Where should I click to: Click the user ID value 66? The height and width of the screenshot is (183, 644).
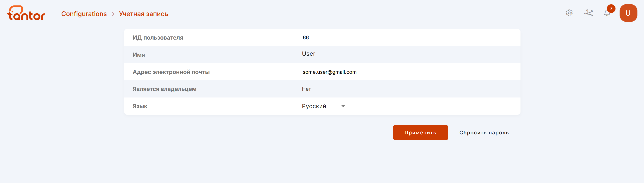[x=306, y=38]
